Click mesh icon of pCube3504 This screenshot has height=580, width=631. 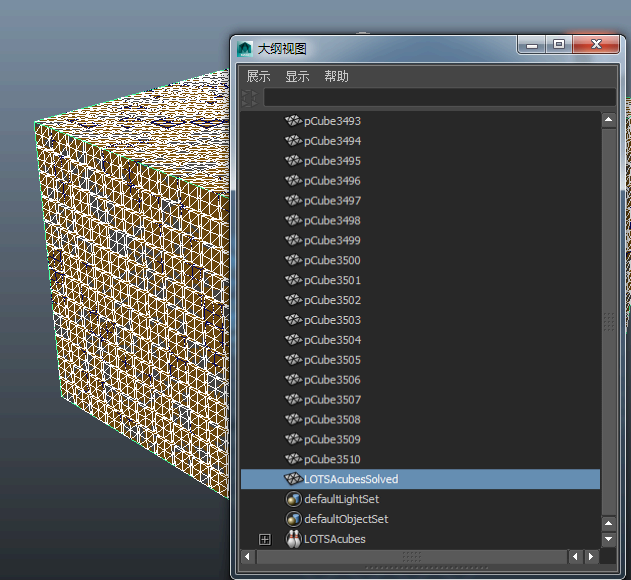coord(293,339)
